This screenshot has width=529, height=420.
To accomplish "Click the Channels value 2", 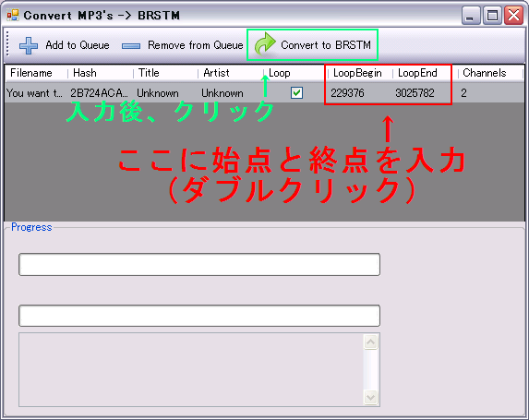I will point(463,93).
